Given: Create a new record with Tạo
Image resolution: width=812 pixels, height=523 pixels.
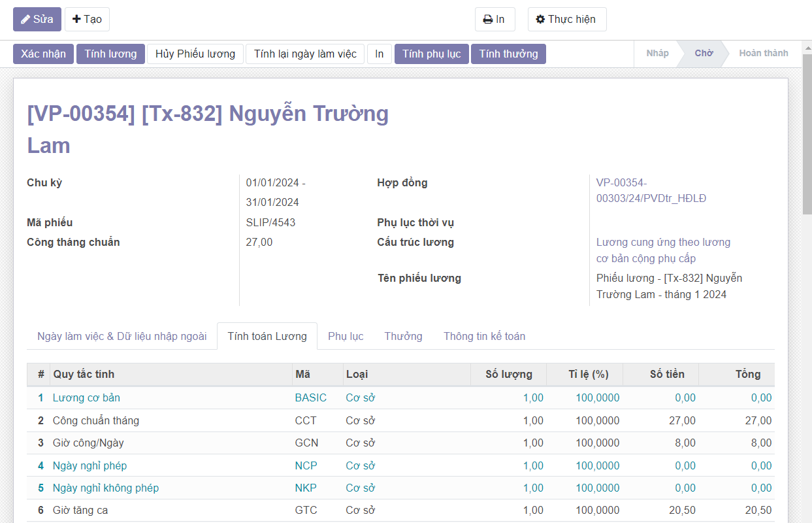Looking at the screenshot, I should coord(87,20).
